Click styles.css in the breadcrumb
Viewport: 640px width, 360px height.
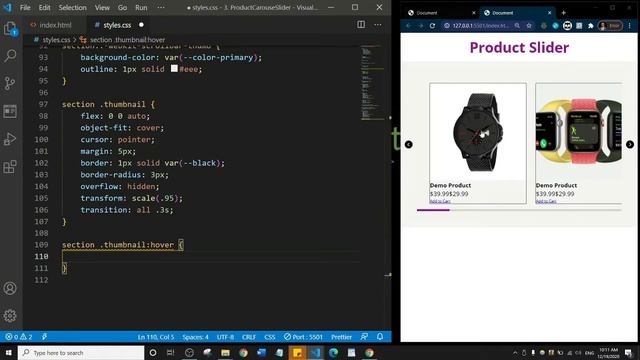tap(56, 40)
